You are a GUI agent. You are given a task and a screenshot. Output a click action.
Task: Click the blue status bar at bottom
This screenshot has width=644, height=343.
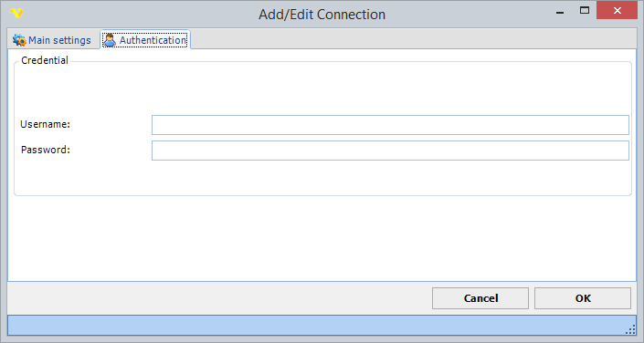[x=322, y=325]
